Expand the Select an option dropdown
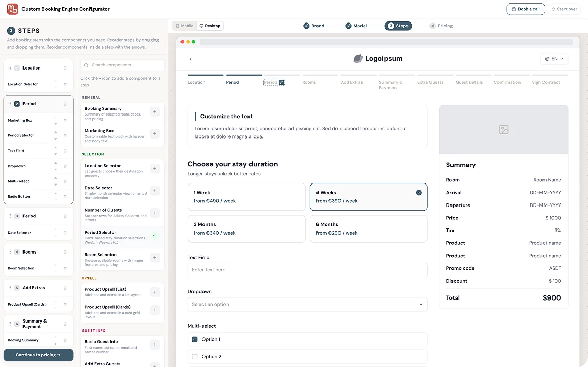 [x=307, y=305]
